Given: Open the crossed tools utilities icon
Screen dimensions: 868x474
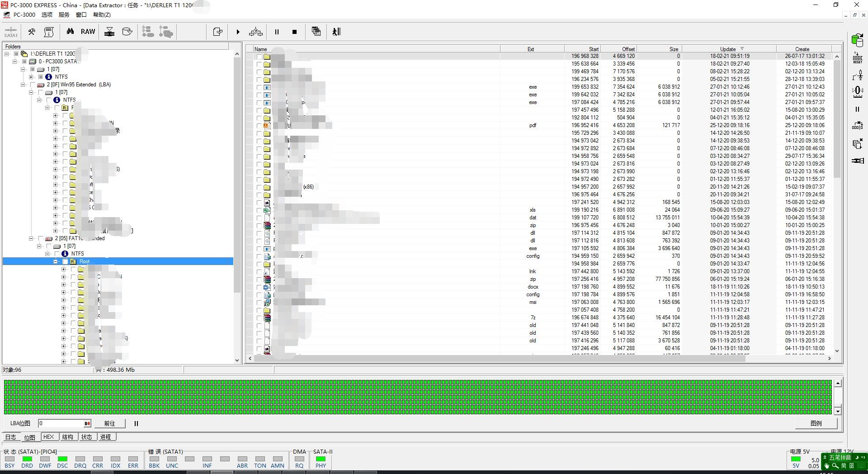Looking at the screenshot, I should [x=32, y=32].
